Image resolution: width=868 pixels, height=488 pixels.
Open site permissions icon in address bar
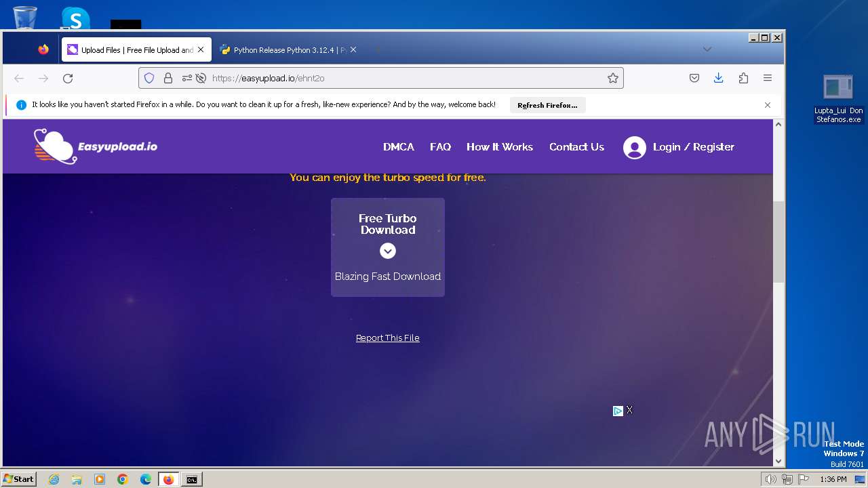pos(187,78)
